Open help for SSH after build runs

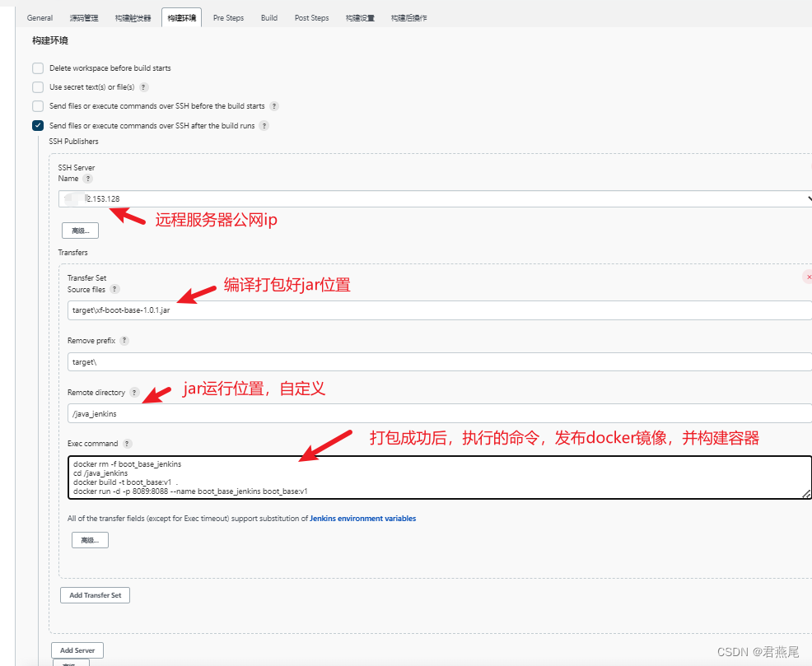point(264,126)
